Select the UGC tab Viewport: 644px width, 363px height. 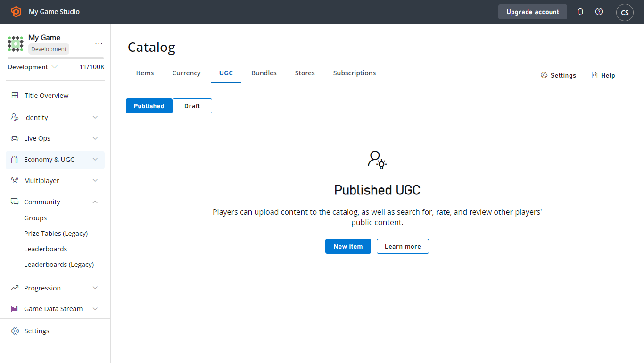226,73
